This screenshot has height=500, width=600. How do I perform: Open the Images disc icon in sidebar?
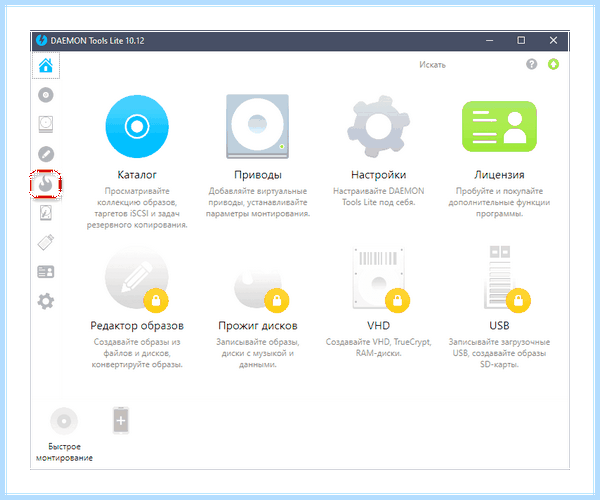[46, 95]
